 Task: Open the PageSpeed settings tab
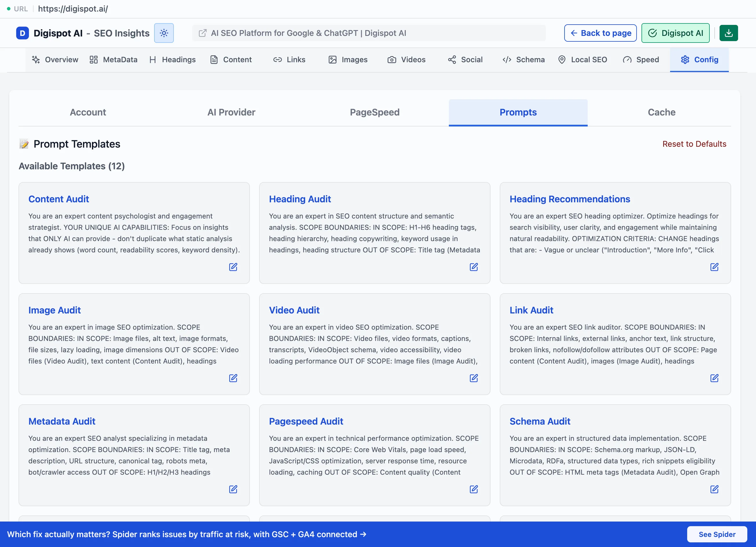pos(375,112)
